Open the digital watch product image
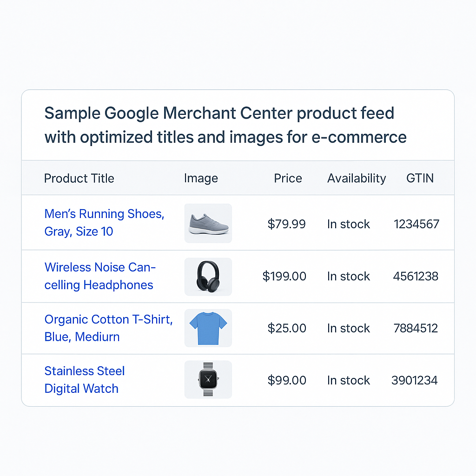 [x=208, y=380]
